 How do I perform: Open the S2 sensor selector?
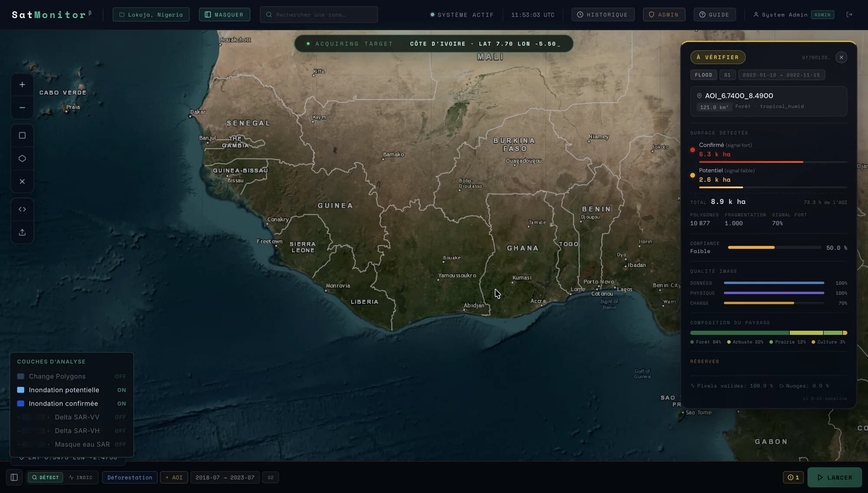pyautogui.click(x=270, y=477)
